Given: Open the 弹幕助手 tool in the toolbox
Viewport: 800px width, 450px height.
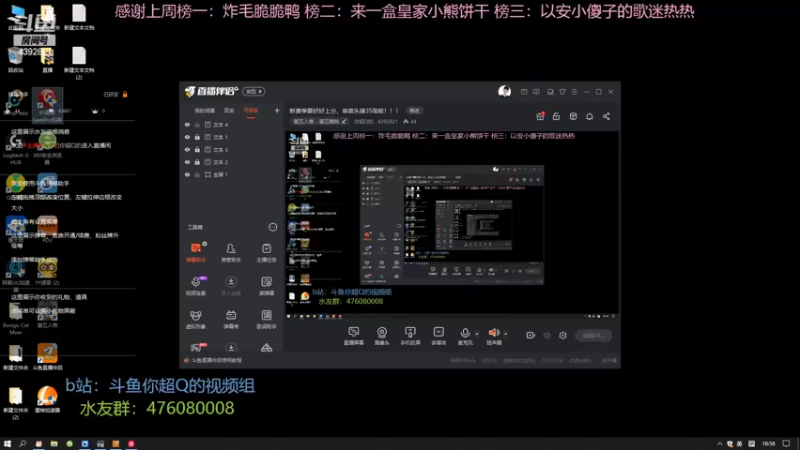Looking at the screenshot, I should pos(196,252).
